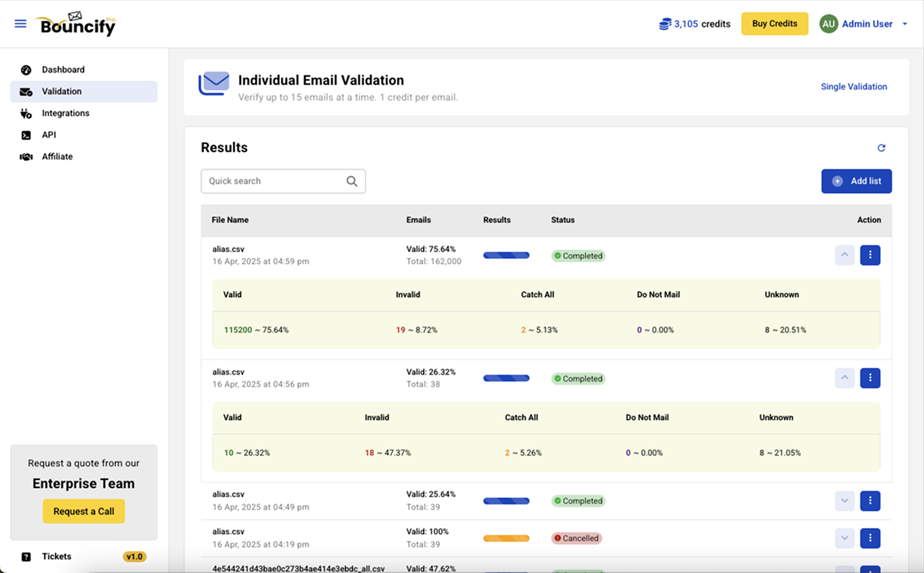The height and width of the screenshot is (573, 924).
Task: Click the refresh results icon
Action: (881, 148)
